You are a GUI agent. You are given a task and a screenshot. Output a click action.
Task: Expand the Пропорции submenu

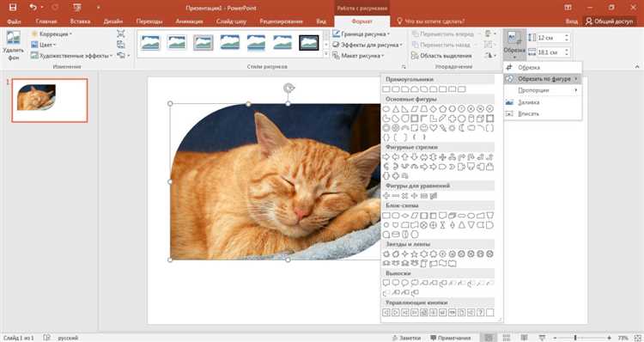tap(543, 90)
